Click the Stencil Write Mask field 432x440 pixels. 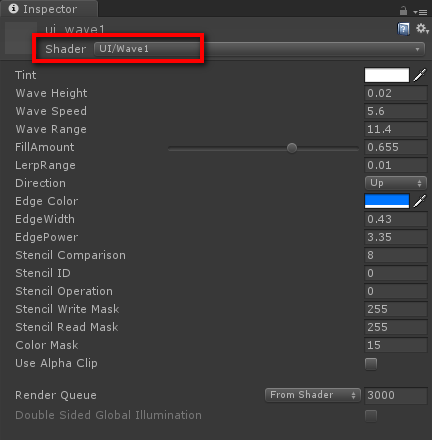(x=396, y=309)
